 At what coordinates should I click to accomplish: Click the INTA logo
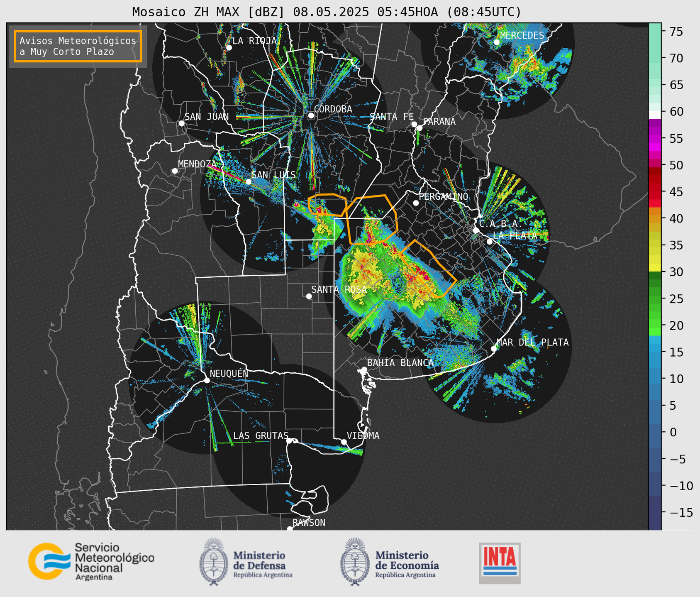click(500, 563)
